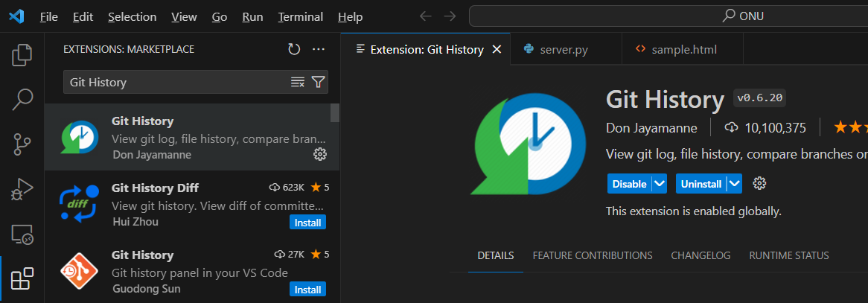Click the EXTENSIONS: MARKETPLACE header
This screenshot has width=868, height=303.
[x=129, y=49]
